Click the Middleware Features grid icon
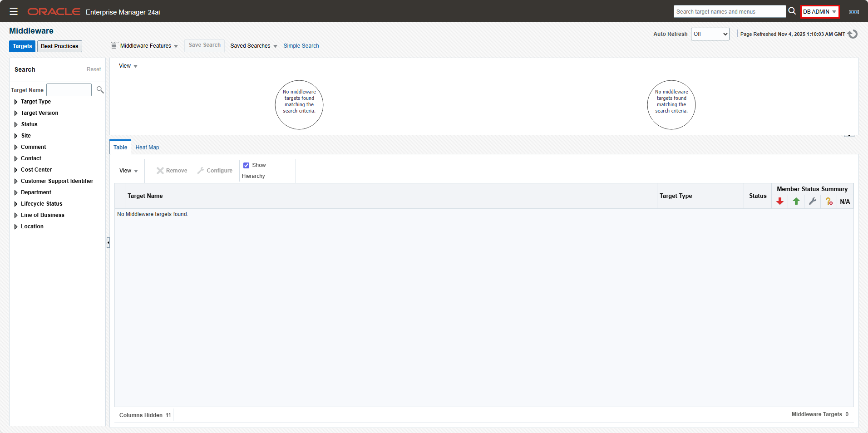 [114, 45]
